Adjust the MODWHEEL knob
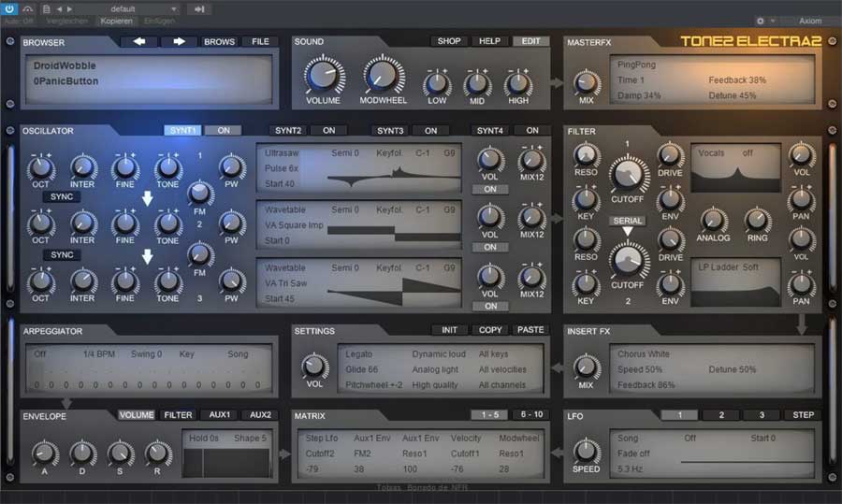Screen dimensions: 842x504 [383, 75]
